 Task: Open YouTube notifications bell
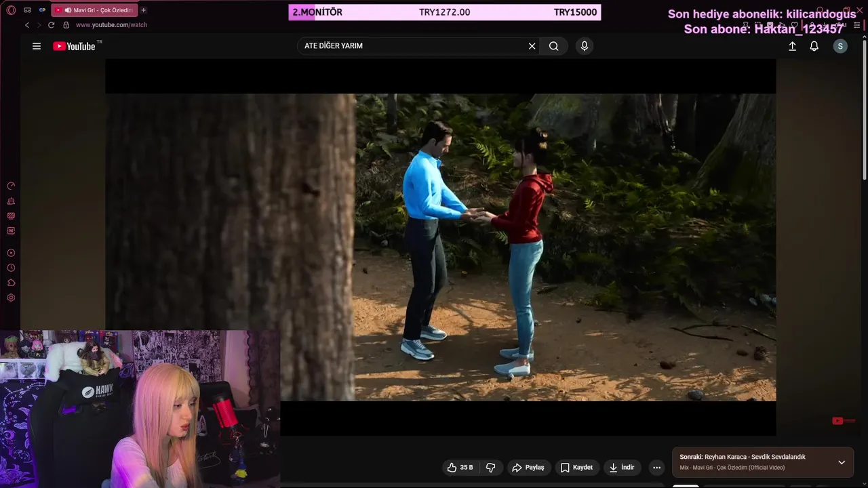[x=814, y=46]
